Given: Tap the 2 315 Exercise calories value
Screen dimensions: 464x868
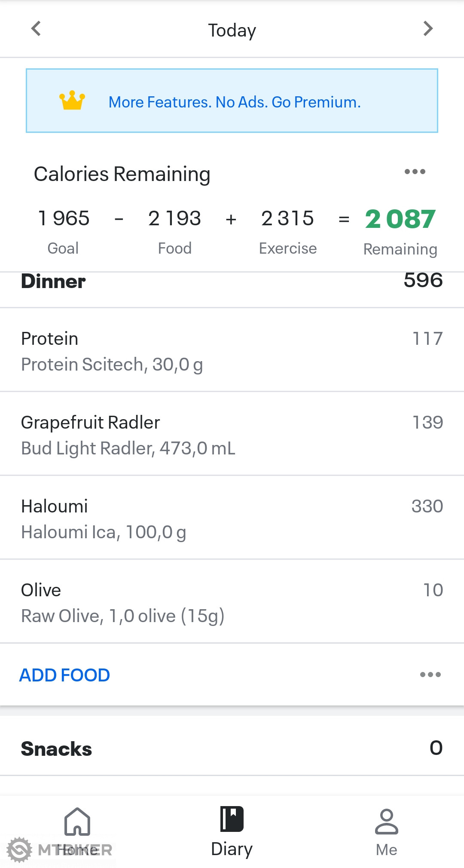Looking at the screenshot, I should click(287, 218).
